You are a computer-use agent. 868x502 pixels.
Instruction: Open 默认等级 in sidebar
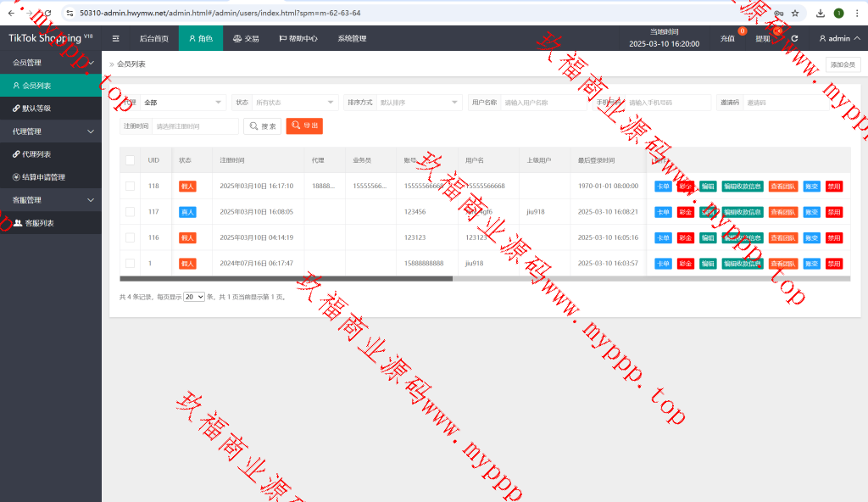[51, 108]
